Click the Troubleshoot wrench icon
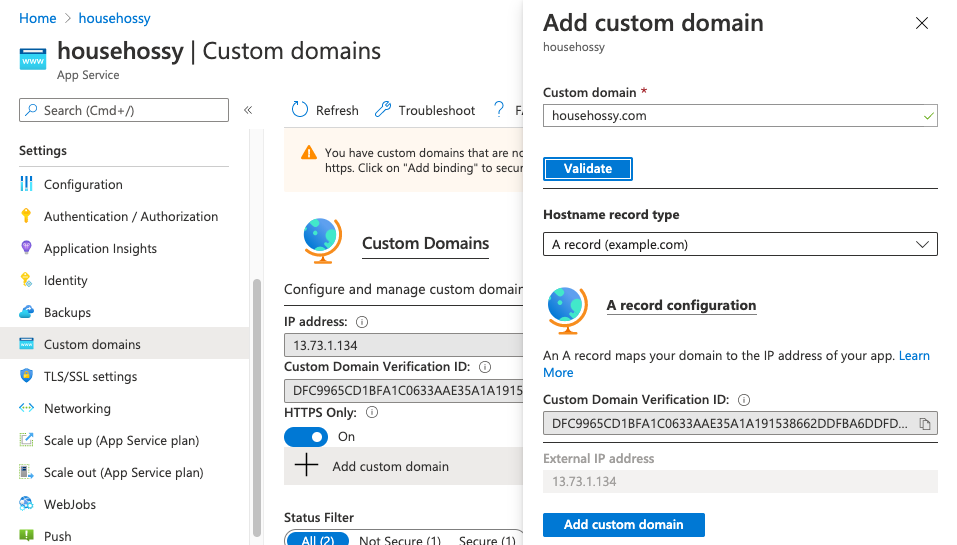The height and width of the screenshot is (545, 957). coord(383,109)
